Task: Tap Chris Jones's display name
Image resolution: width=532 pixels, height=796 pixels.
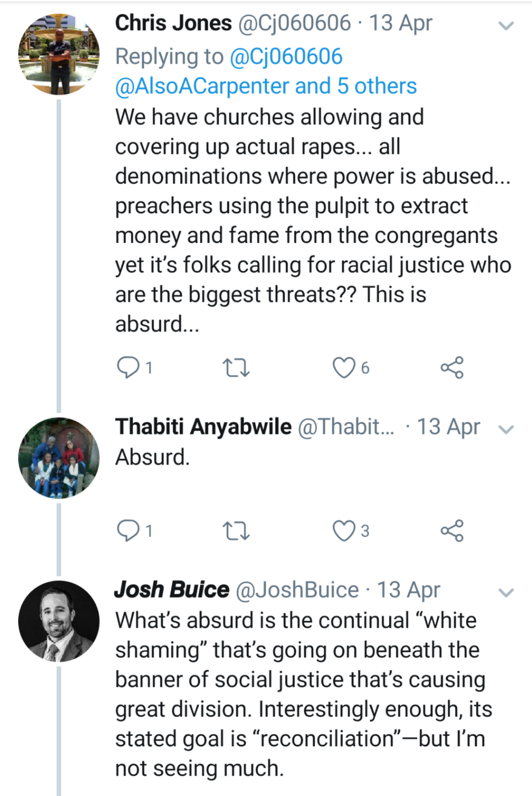Action: click(x=173, y=23)
